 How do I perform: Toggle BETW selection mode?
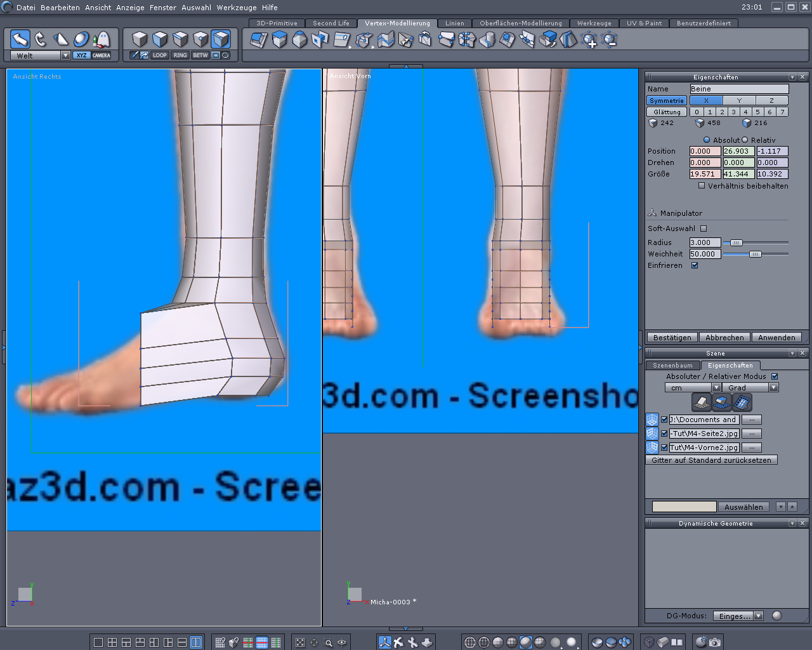point(200,55)
